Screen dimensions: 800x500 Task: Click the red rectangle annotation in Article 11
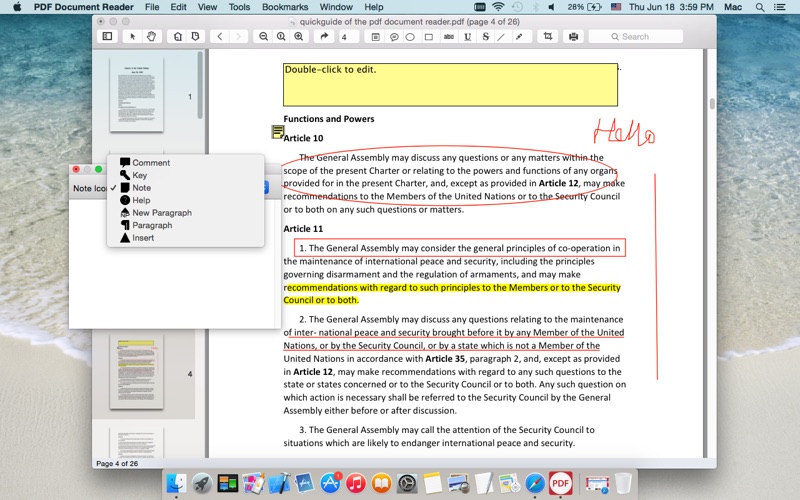tap(460, 248)
